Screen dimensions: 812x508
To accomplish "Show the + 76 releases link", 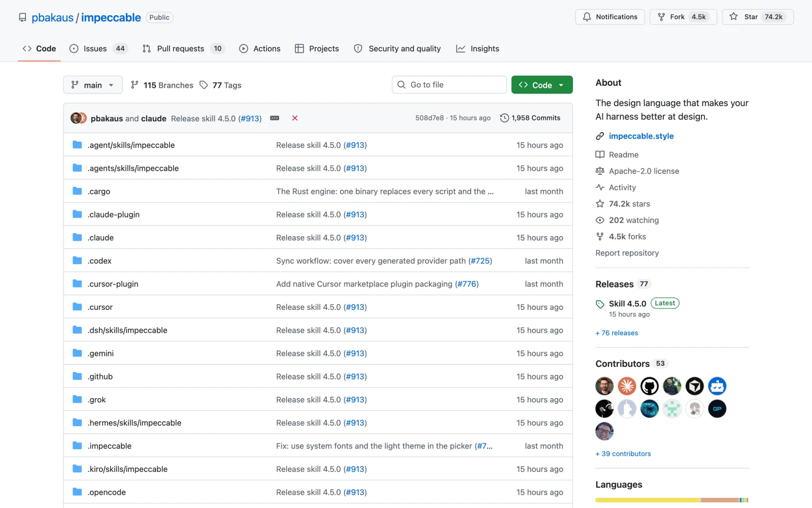I will (x=617, y=333).
